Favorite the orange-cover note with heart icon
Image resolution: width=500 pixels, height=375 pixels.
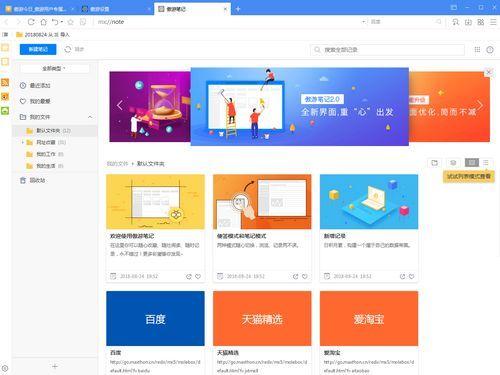[x=305, y=276]
